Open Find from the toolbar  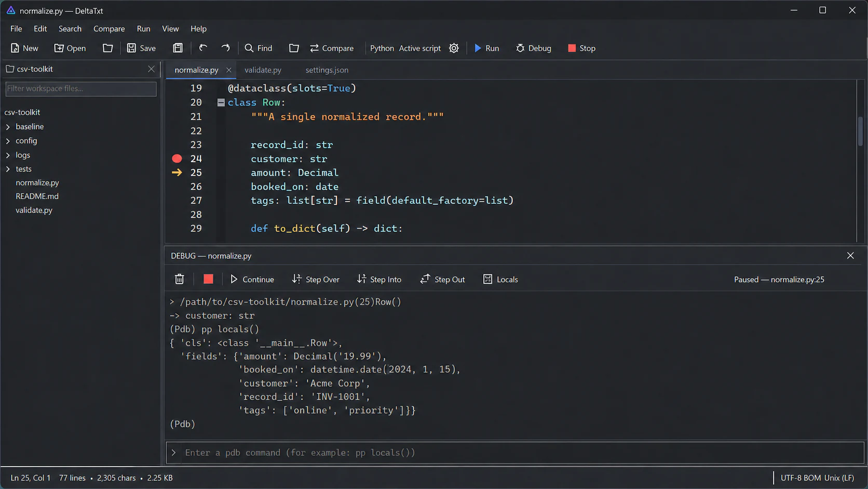258,48
